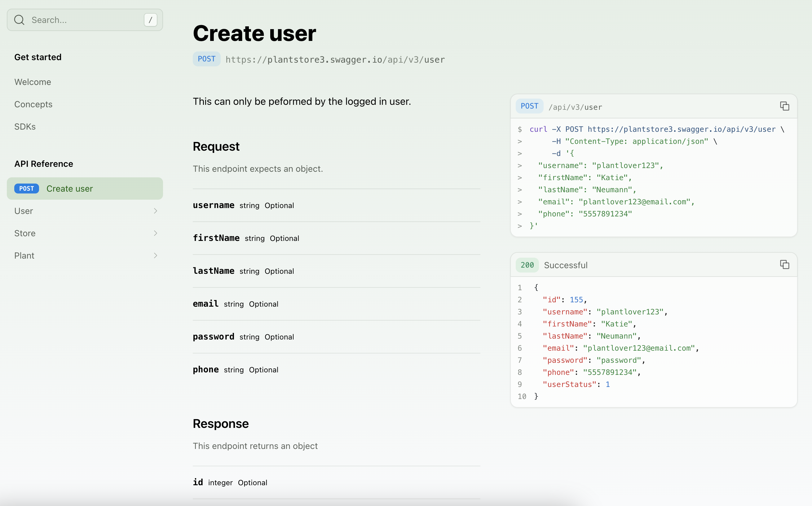Click the search magnifier icon

tap(19, 20)
